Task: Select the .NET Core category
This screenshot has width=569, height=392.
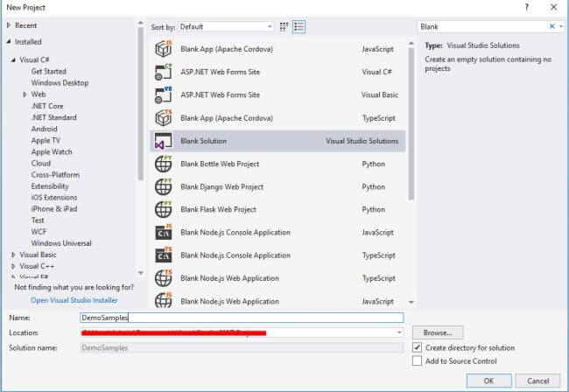Action: 47,106
